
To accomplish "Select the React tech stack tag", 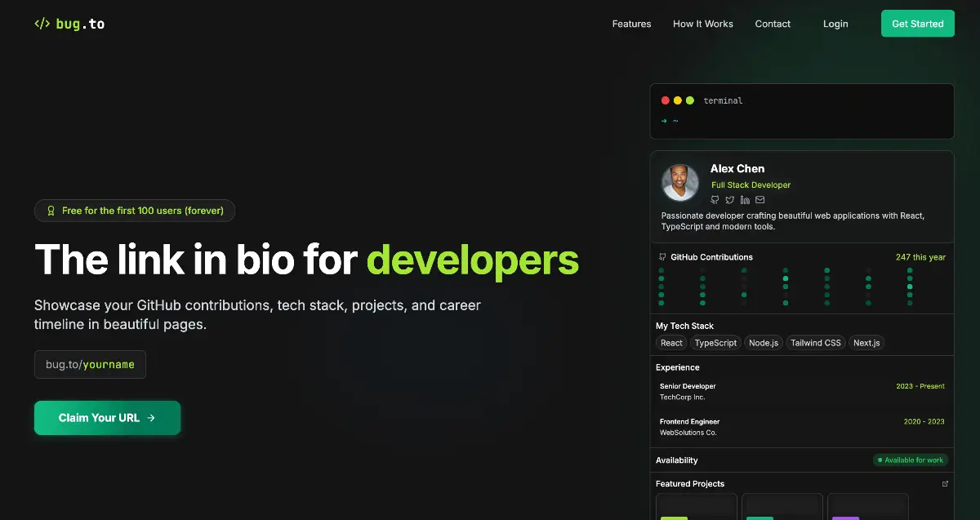I will [x=672, y=343].
